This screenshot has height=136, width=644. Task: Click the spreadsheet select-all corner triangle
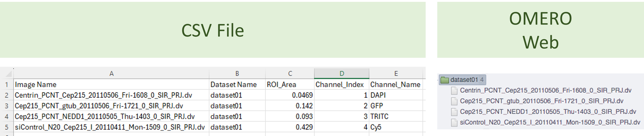tap(9, 74)
